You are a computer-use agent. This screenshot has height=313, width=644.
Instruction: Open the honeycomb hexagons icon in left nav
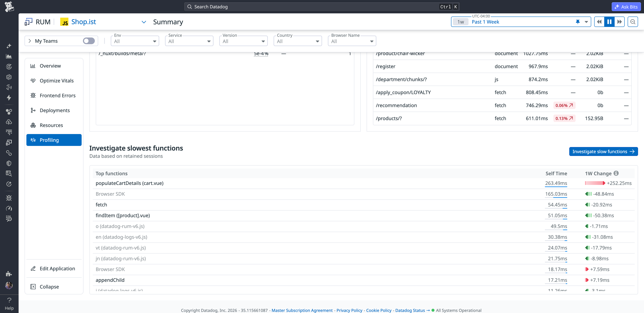9,112
